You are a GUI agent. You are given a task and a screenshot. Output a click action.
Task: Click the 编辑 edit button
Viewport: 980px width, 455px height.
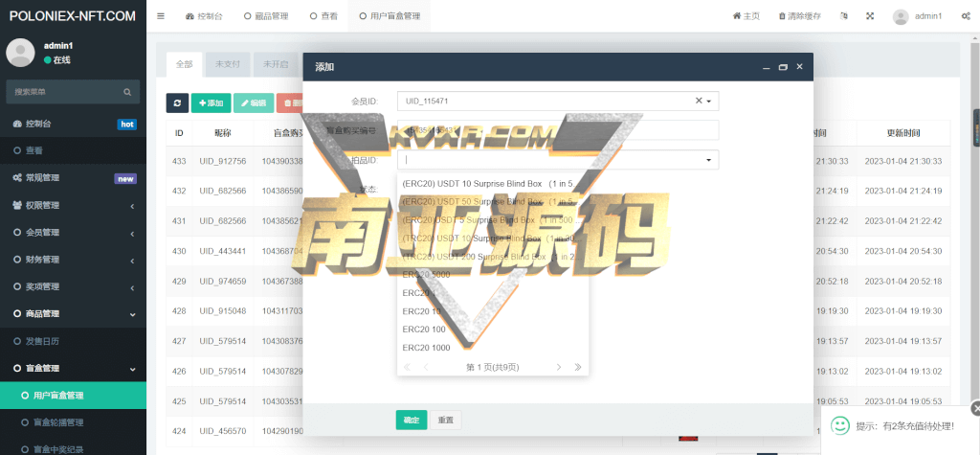coord(254,102)
